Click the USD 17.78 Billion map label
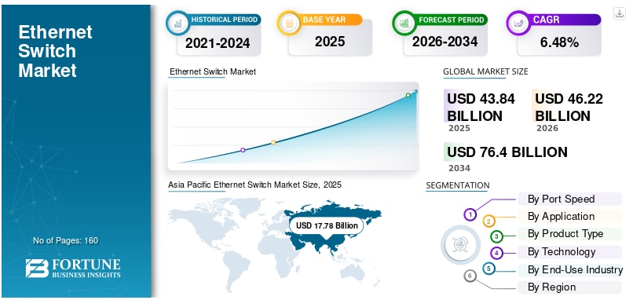 click(327, 225)
